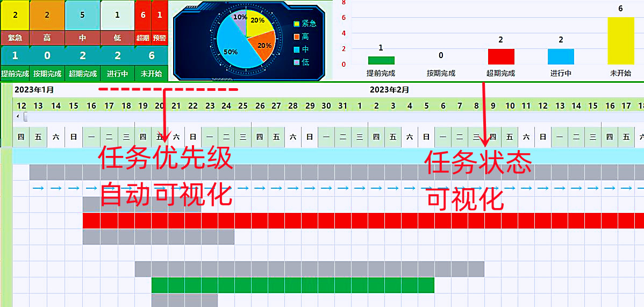
Task: Click the timeline scrollbar thumb
Action: pos(25,117)
